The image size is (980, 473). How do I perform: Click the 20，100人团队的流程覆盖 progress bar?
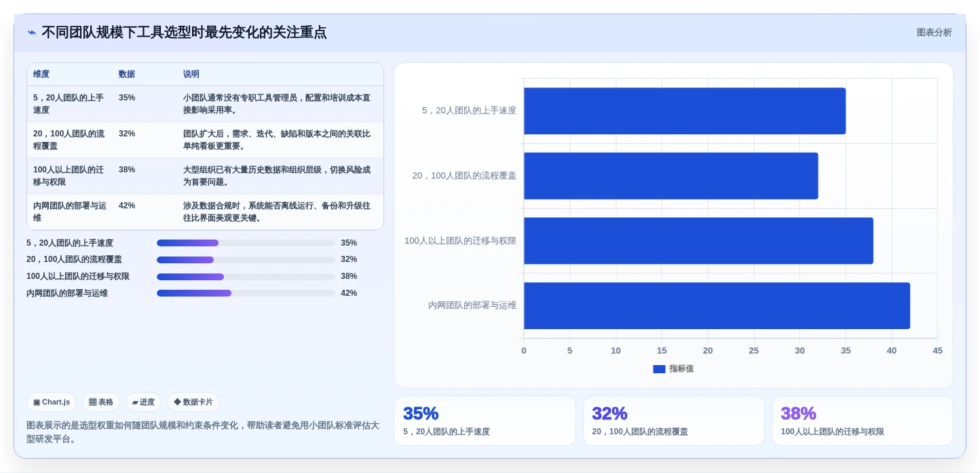(246, 260)
